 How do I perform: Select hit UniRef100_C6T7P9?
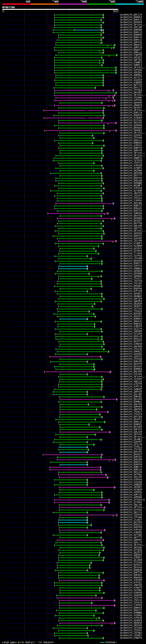pyautogui.click(x=131, y=241)
